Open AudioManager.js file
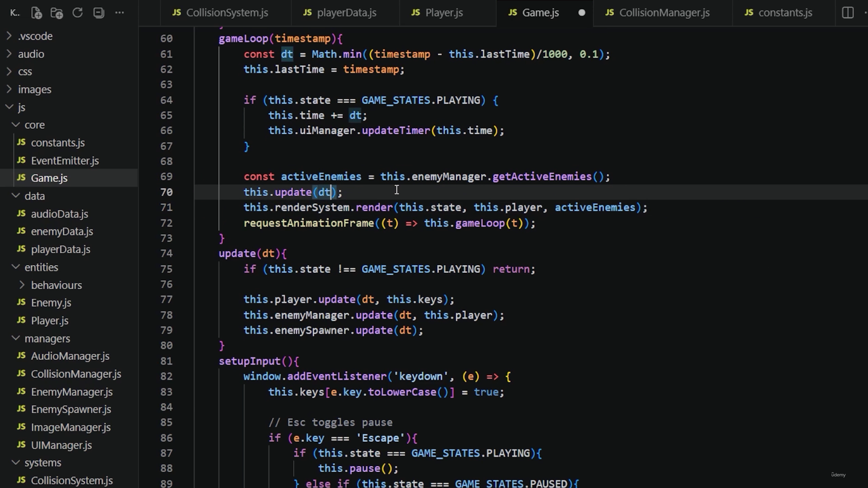Image resolution: width=868 pixels, height=488 pixels. pos(69,356)
